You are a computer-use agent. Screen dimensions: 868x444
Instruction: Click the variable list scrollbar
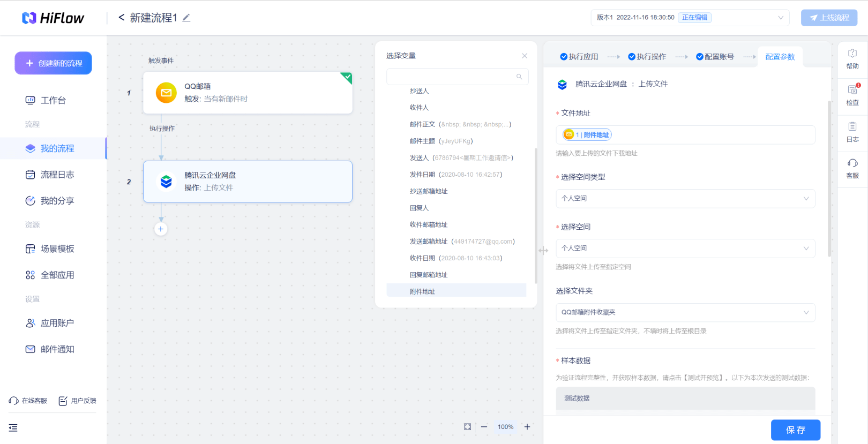(x=536, y=215)
